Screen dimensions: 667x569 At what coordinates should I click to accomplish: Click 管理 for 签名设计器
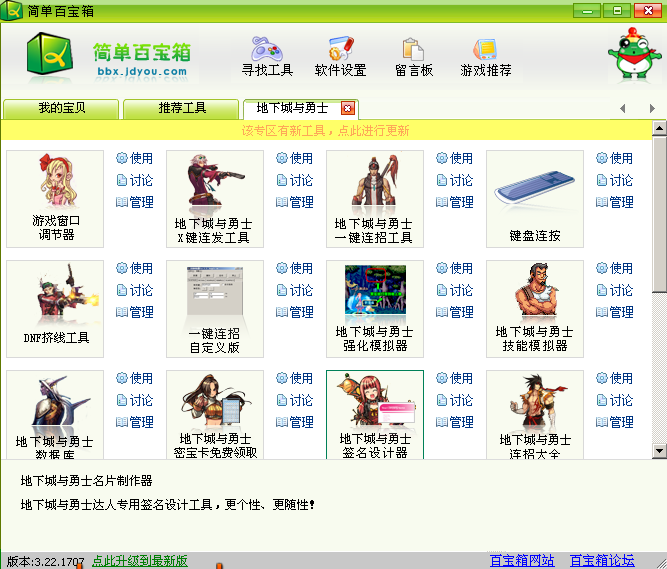pos(454,422)
